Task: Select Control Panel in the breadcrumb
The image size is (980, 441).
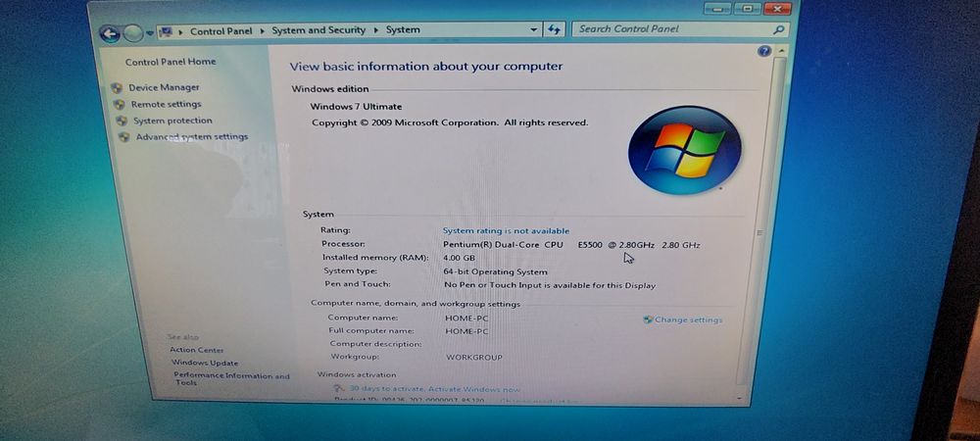Action: [x=220, y=31]
